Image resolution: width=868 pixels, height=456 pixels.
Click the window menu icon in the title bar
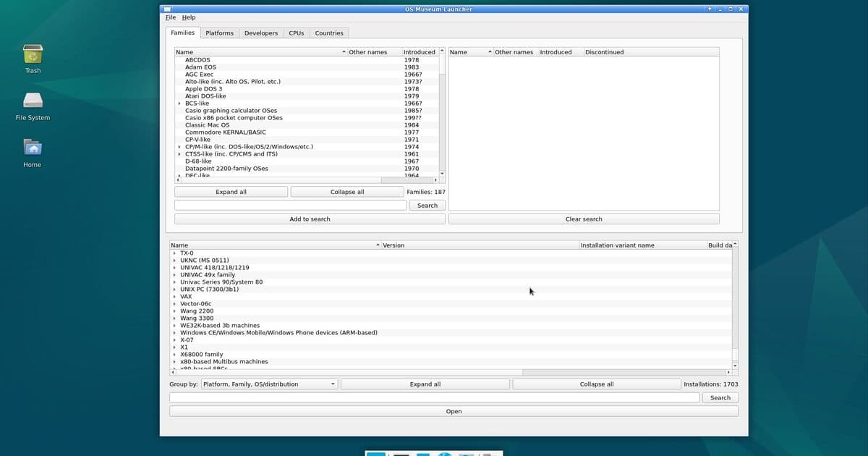click(x=166, y=9)
